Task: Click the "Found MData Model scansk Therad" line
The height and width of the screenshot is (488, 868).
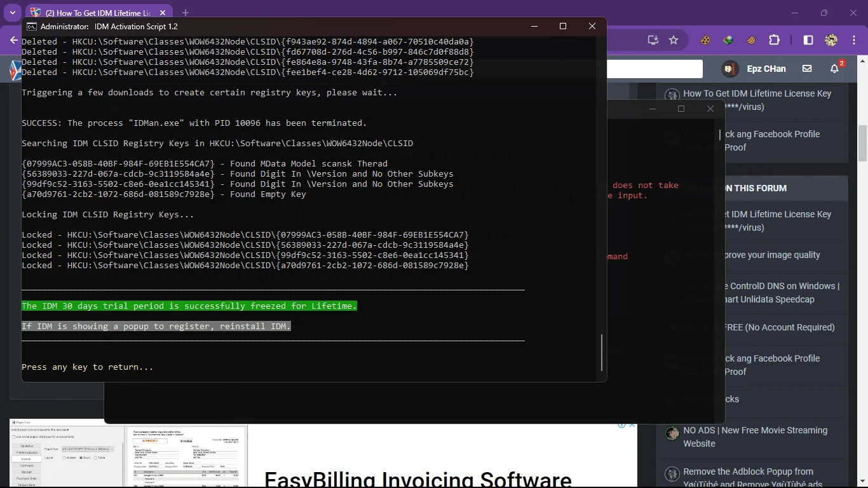Action: pos(205,163)
